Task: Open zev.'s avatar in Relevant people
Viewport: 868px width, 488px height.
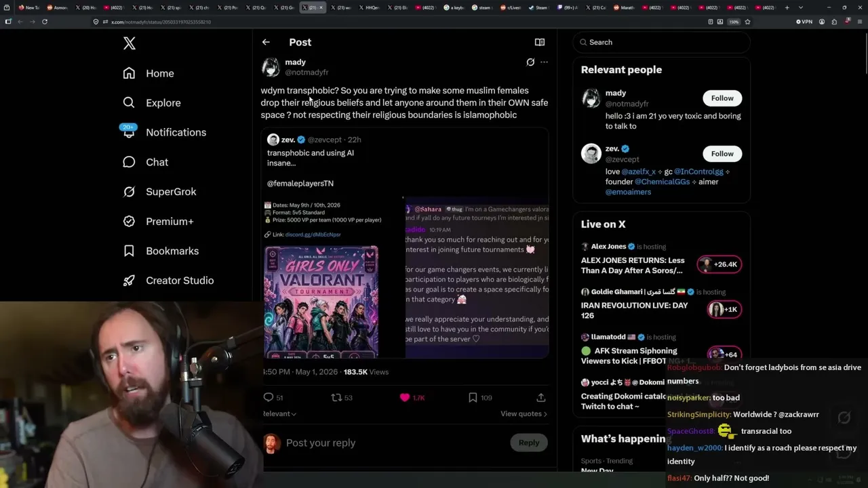Action: click(x=591, y=154)
